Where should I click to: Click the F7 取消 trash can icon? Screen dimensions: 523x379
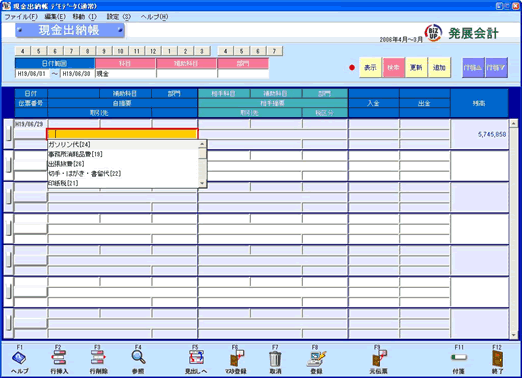coord(275,359)
